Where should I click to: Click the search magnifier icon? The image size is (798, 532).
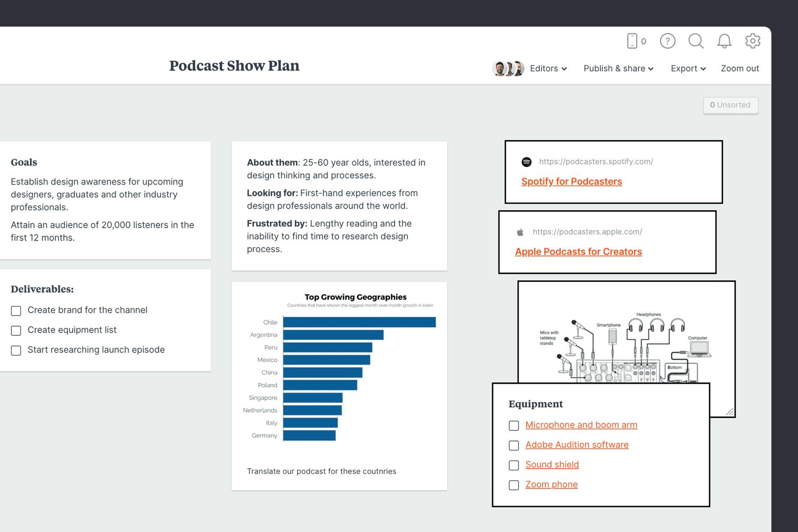696,41
